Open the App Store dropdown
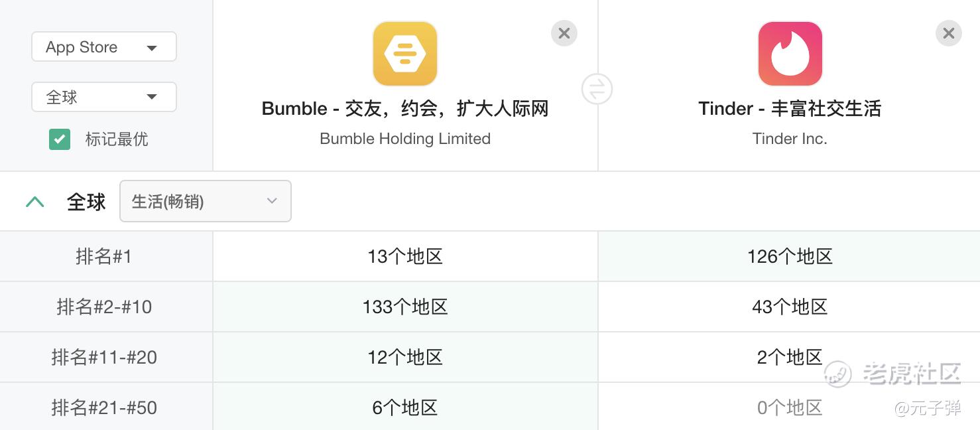The width and height of the screenshot is (980, 430). (104, 47)
